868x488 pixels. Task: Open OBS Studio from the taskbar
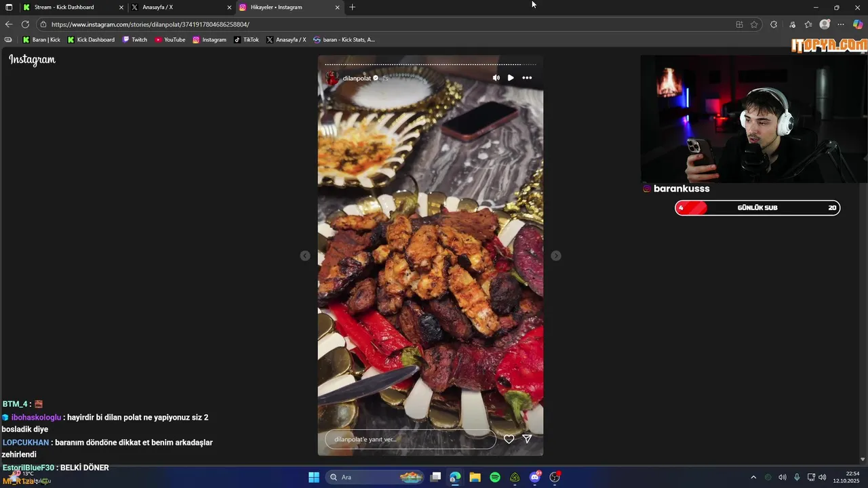coord(555,477)
